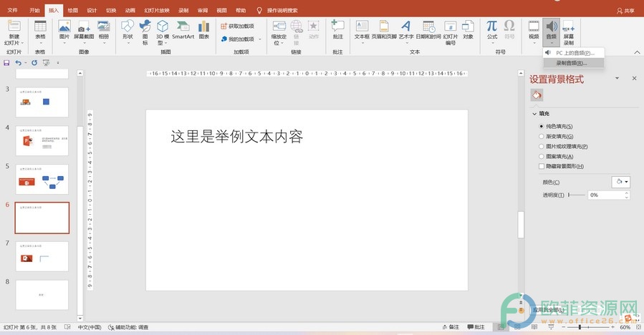Click the zoom slider in status bar
644x335 pixels.
pos(589,327)
